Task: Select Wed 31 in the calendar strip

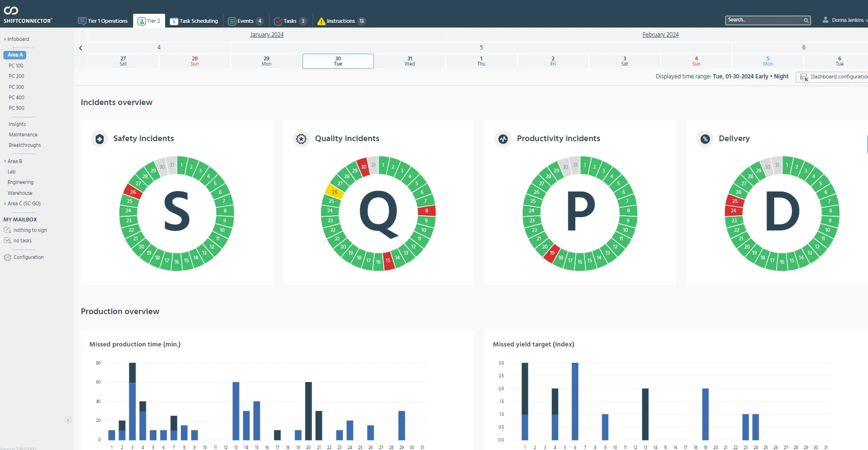Action: [410, 61]
